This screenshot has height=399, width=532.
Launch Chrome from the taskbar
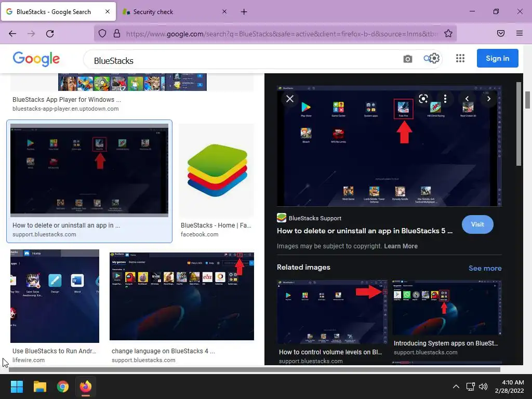63,387
